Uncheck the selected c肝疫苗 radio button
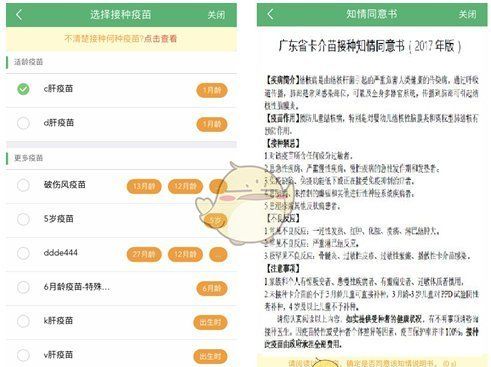Screen dimensions: 491x367 tap(23, 89)
